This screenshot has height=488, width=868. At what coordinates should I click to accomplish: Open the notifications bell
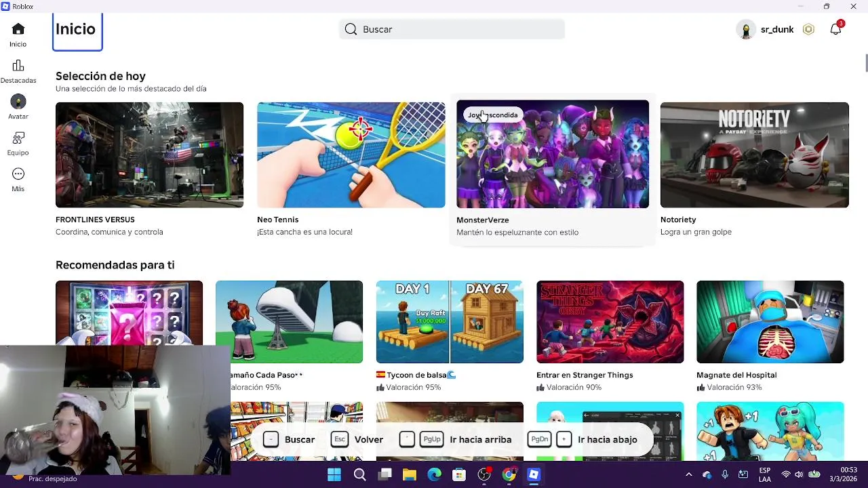click(836, 29)
